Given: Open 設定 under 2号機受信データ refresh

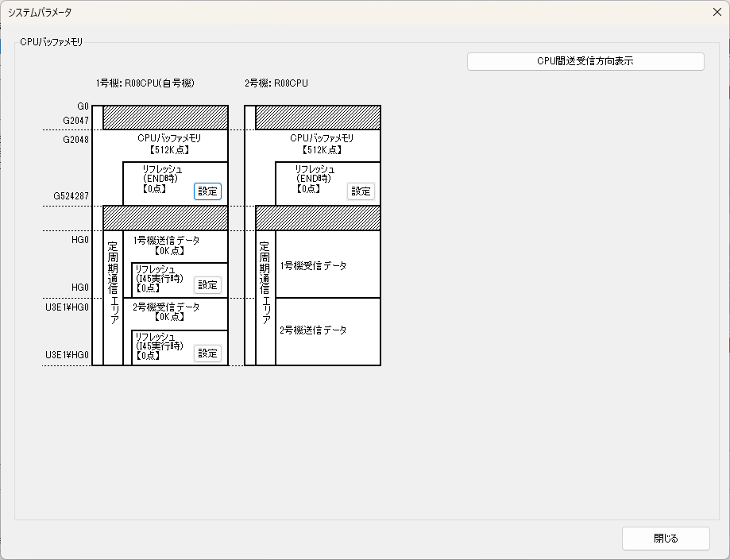Looking at the screenshot, I should click(x=207, y=353).
